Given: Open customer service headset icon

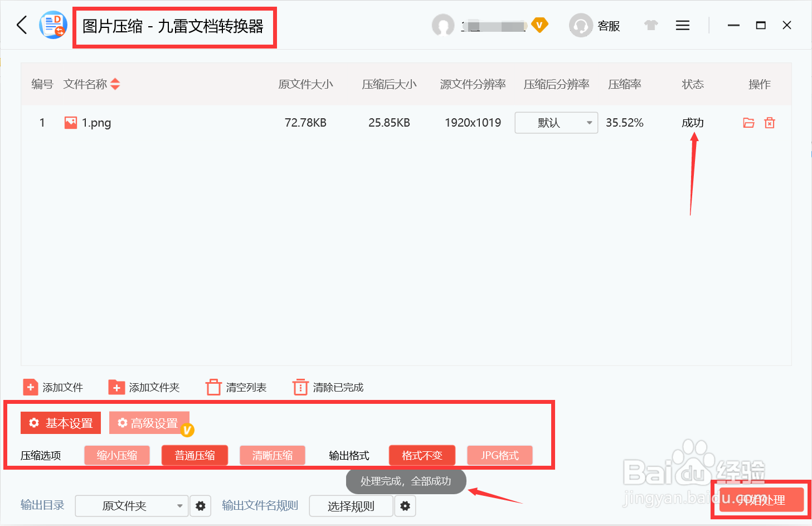Looking at the screenshot, I should point(581,25).
